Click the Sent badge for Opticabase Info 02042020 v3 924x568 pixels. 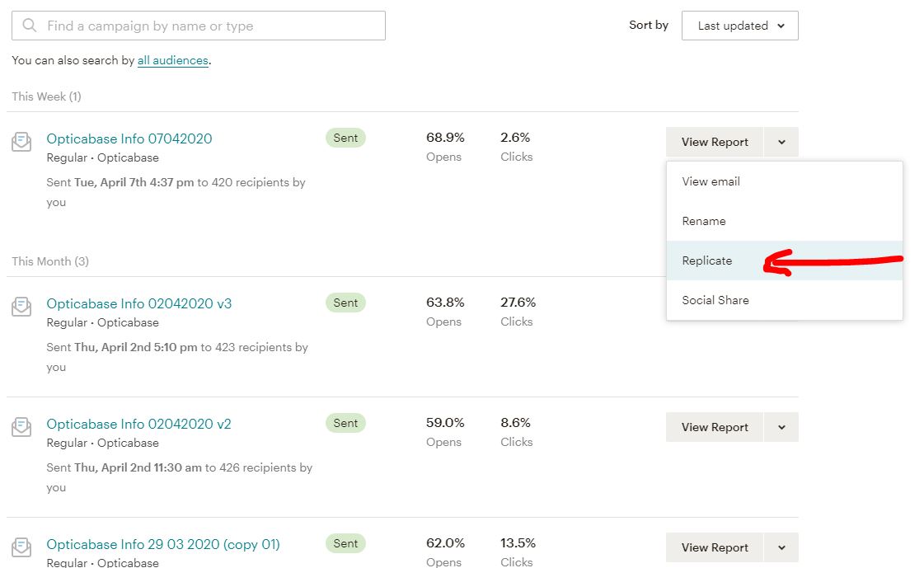(x=345, y=303)
